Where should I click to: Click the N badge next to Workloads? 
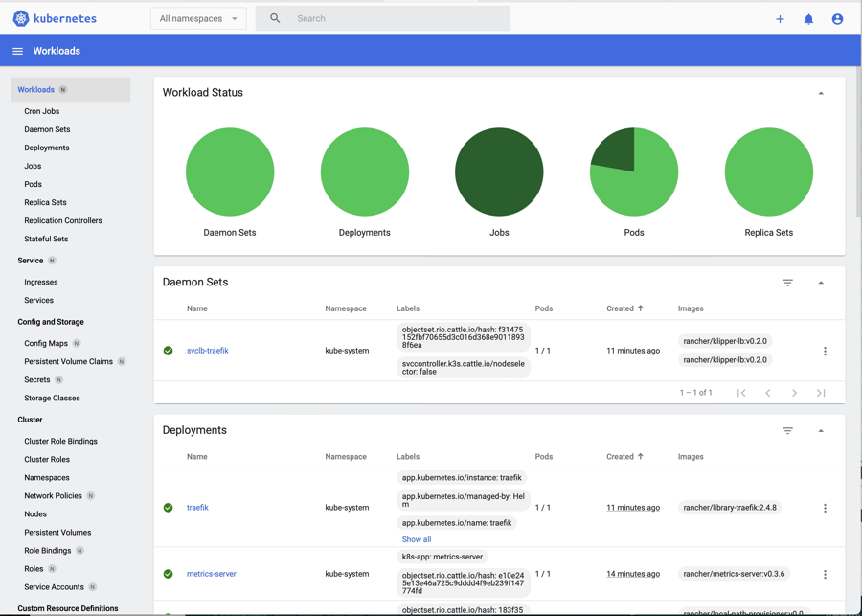point(63,90)
